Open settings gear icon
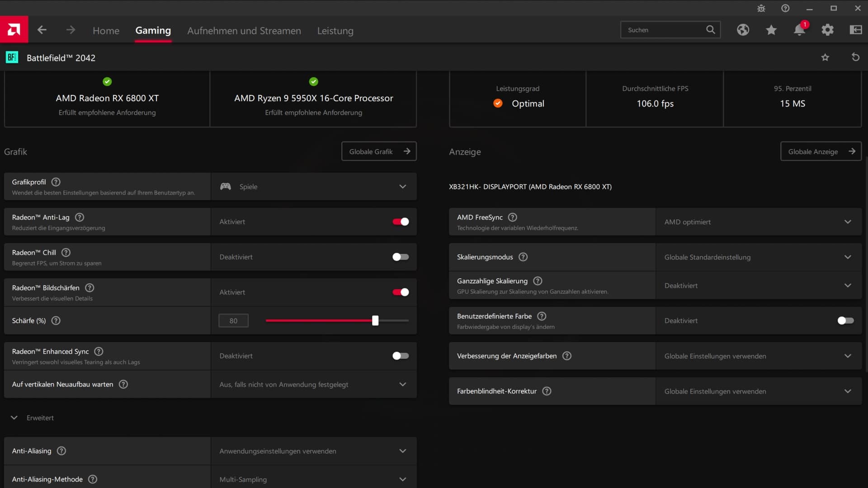The width and height of the screenshot is (868, 488). point(827,30)
